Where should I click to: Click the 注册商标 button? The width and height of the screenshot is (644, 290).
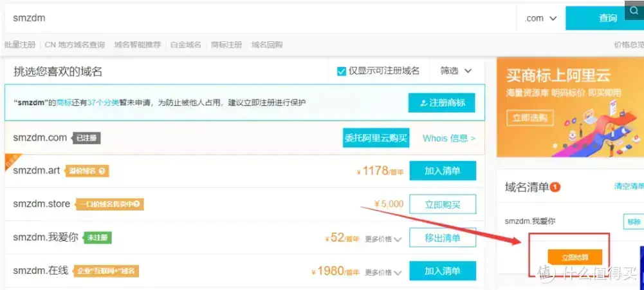(441, 103)
